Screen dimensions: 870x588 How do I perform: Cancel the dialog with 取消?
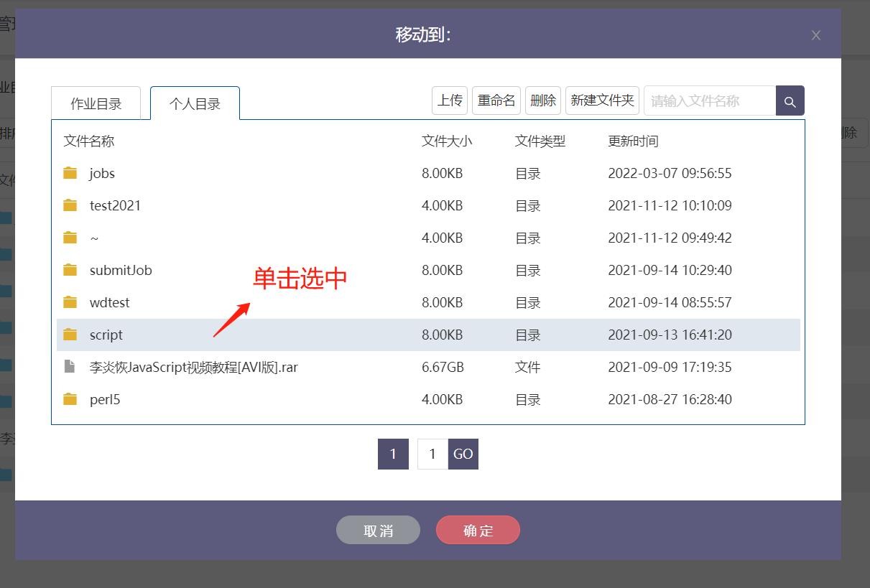[378, 531]
